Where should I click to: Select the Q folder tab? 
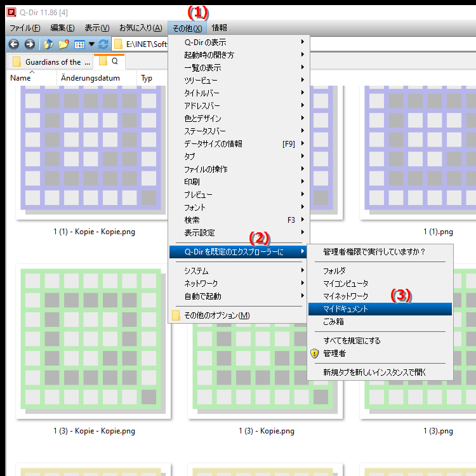click(109, 61)
